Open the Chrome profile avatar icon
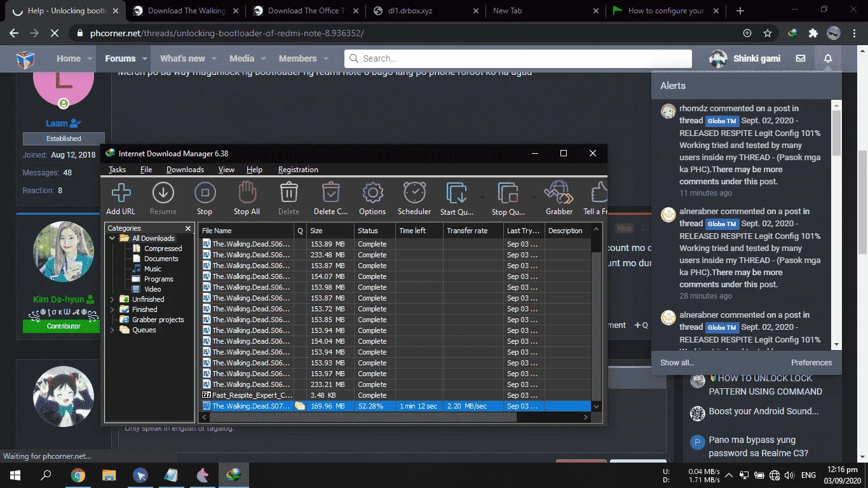This screenshot has height=488, width=868. click(x=834, y=33)
